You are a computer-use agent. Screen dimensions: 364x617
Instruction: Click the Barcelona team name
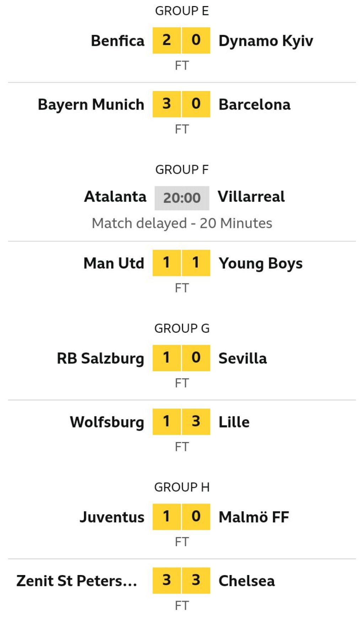255,105
